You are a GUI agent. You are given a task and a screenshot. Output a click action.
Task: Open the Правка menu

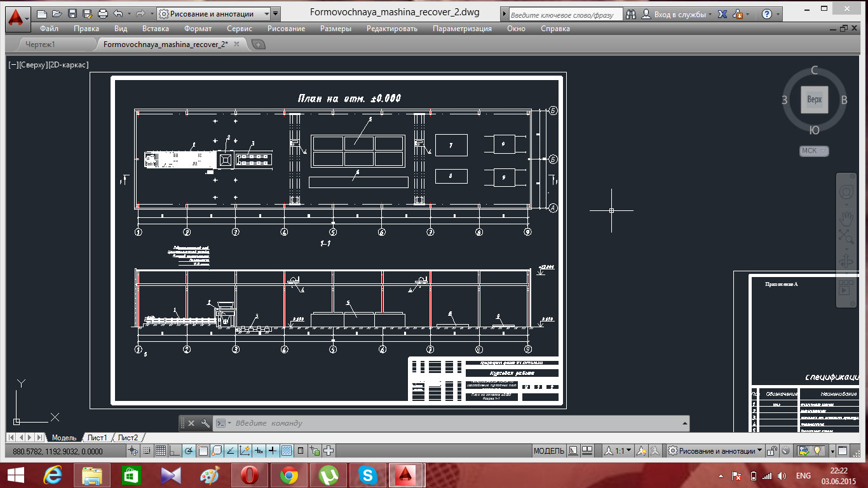coord(86,29)
